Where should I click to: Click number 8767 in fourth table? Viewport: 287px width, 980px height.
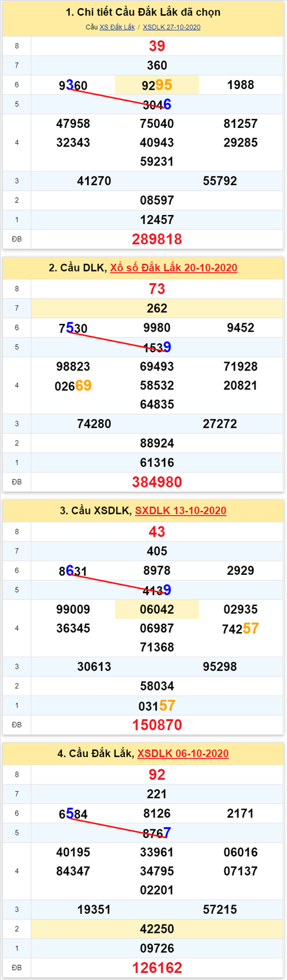click(x=157, y=833)
